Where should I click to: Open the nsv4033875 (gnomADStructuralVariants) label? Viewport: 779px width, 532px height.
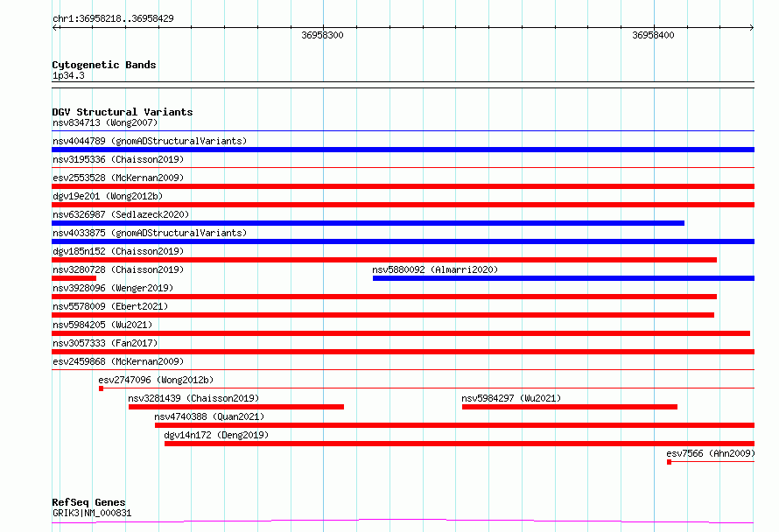[x=150, y=233]
